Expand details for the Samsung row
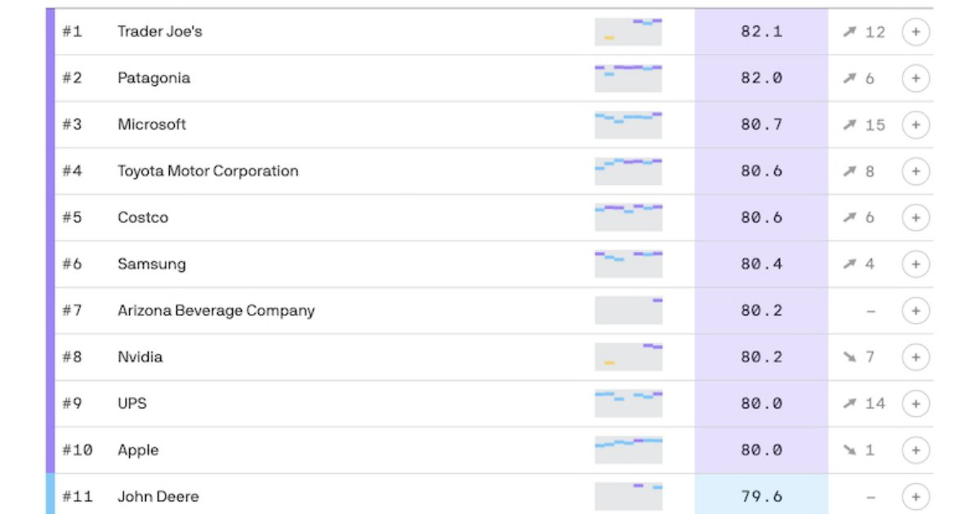 point(915,264)
